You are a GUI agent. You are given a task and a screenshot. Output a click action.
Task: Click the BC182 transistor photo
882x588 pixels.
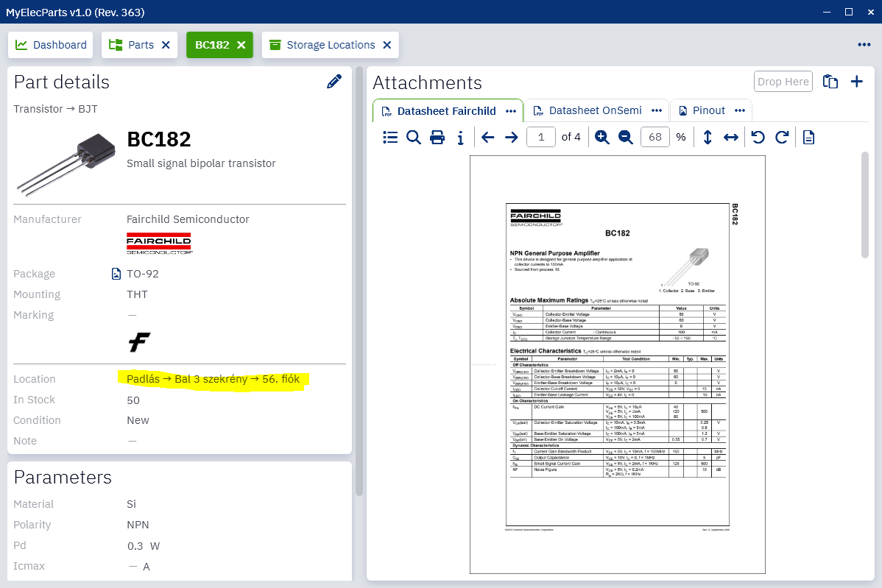click(66, 163)
